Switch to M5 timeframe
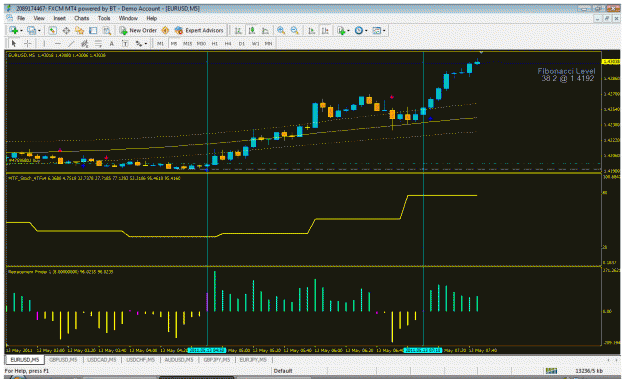This screenshot has width=625, height=379. pyautogui.click(x=174, y=43)
